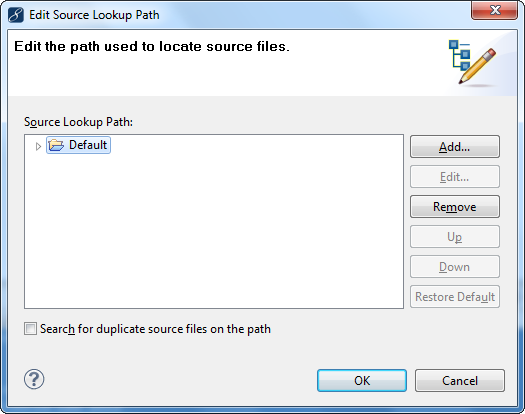Close the Edit Source Lookup Path dialog
The height and width of the screenshot is (414, 525).
(494, 10)
